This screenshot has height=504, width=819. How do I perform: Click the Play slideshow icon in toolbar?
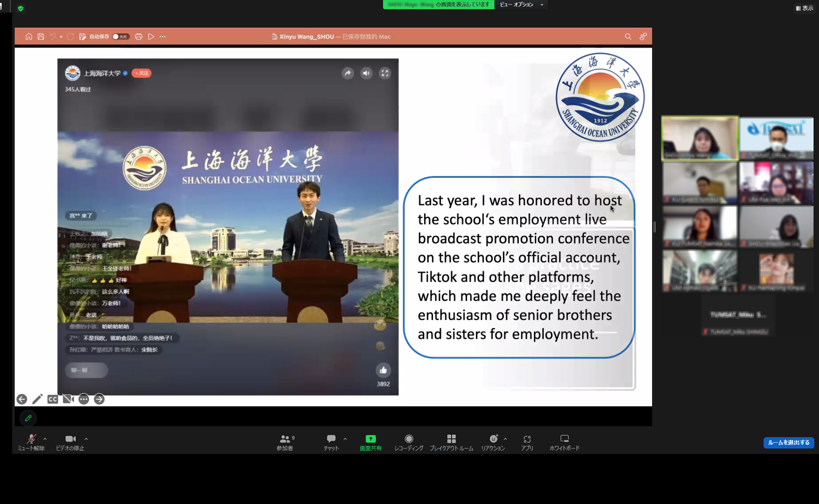[x=151, y=37]
